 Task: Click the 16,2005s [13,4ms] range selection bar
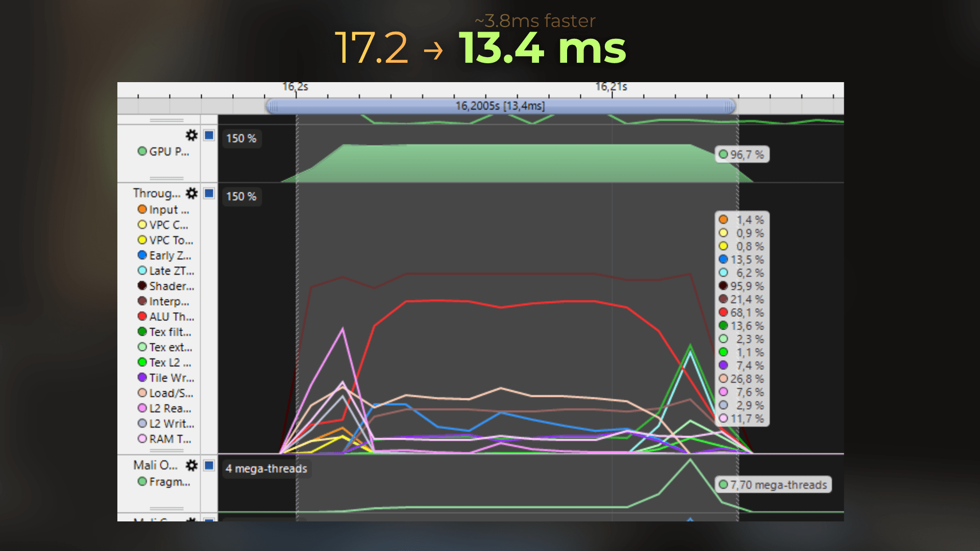point(500,106)
